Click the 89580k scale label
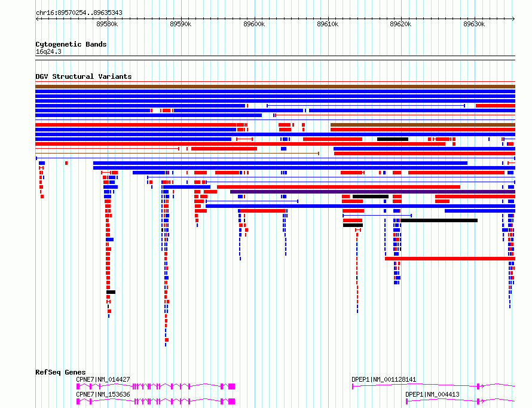This screenshot has width=532, height=408. tap(107, 24)
